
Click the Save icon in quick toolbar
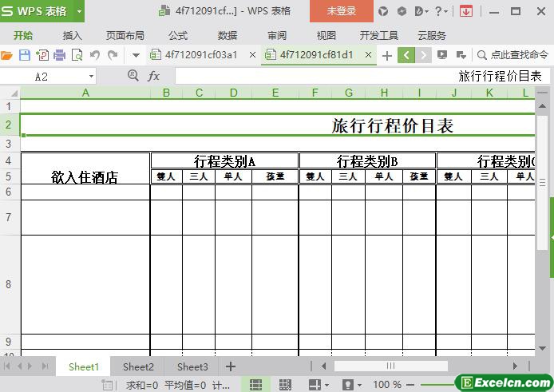[24, 55]
